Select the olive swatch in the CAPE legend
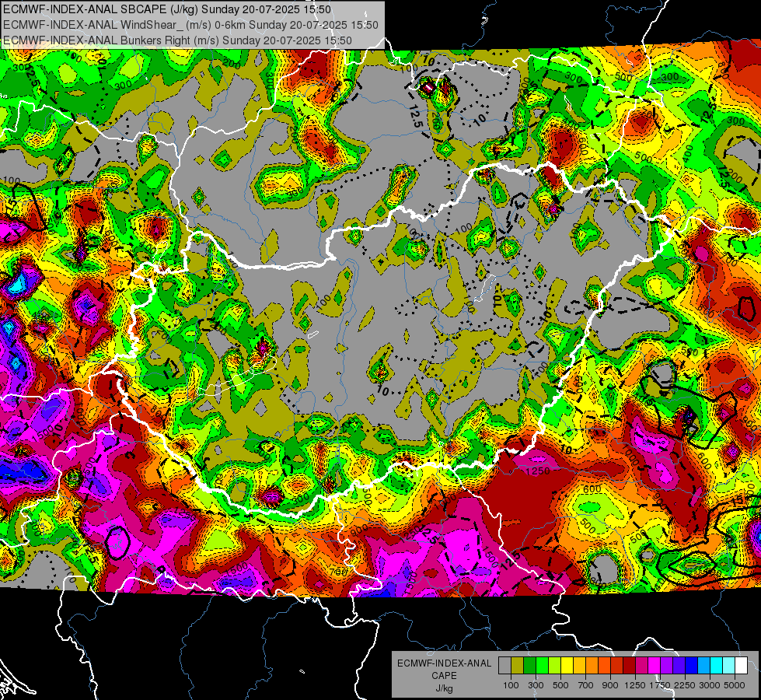761x700 pixels. (517, 666)
